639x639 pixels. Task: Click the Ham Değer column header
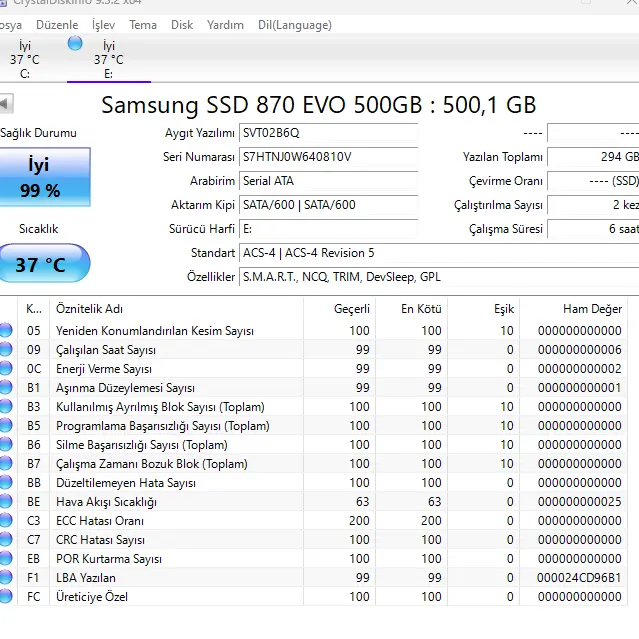coord(573,309)
